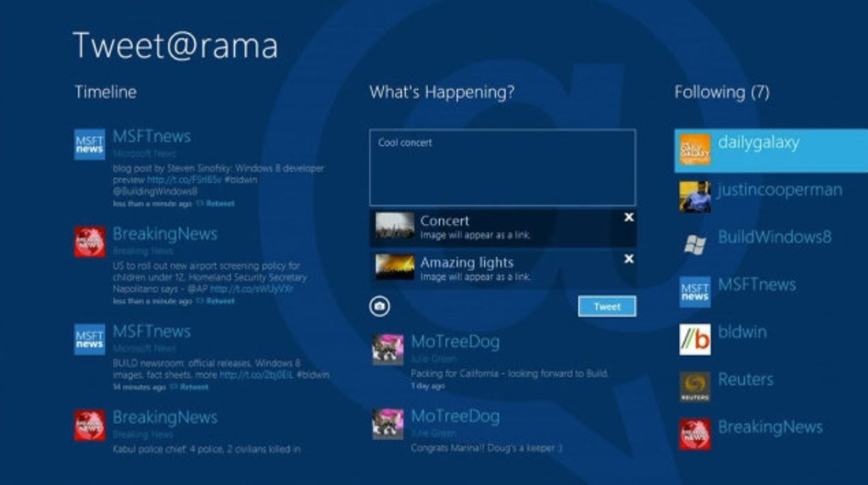Click MSFTnews avatar on Sinofsky blog tweet
The image size is (868, 485).
coord(90,144)
